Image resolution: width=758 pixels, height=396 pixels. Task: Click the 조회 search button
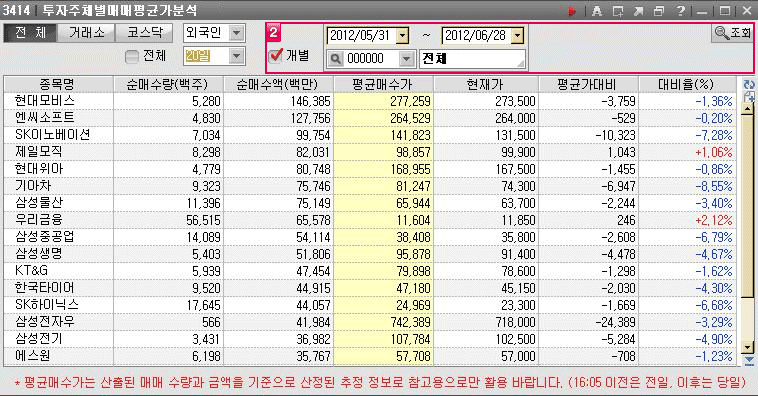tap(732, 33)
